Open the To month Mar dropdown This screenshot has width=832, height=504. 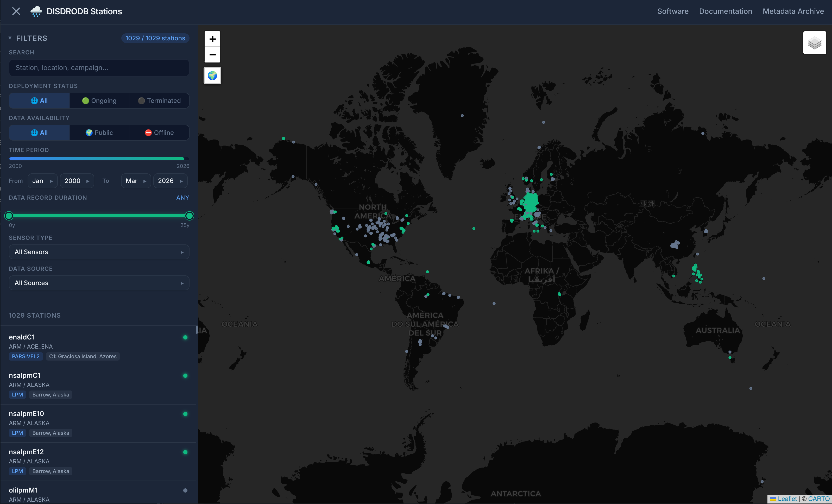(136, 181)
